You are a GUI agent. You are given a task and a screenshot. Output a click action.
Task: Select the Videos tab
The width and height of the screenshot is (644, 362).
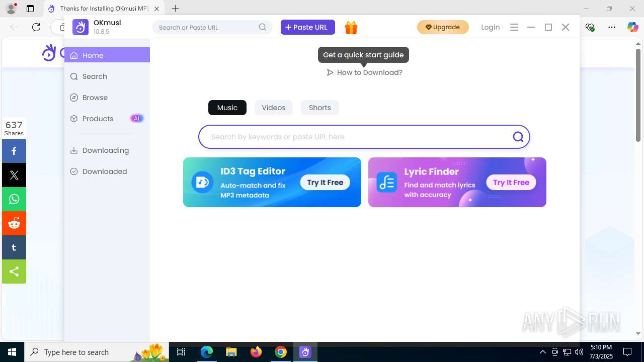pos(274,108)
